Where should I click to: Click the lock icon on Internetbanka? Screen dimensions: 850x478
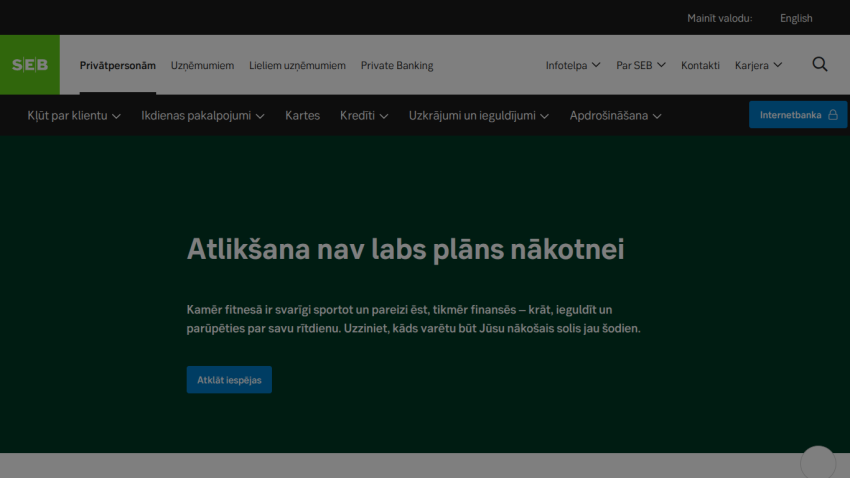pos(833,115)
